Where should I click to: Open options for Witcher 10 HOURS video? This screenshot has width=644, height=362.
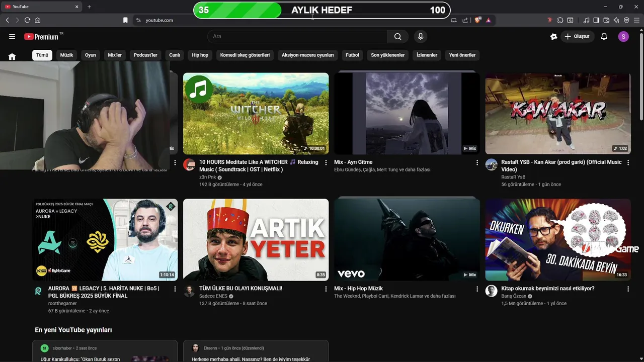(326, 162)
